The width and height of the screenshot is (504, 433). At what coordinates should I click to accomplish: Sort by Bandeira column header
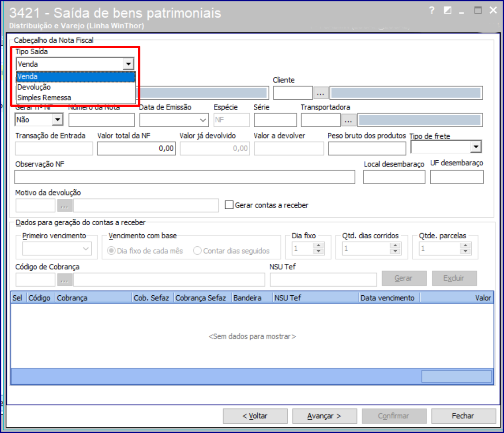click(x=252, y=298)
